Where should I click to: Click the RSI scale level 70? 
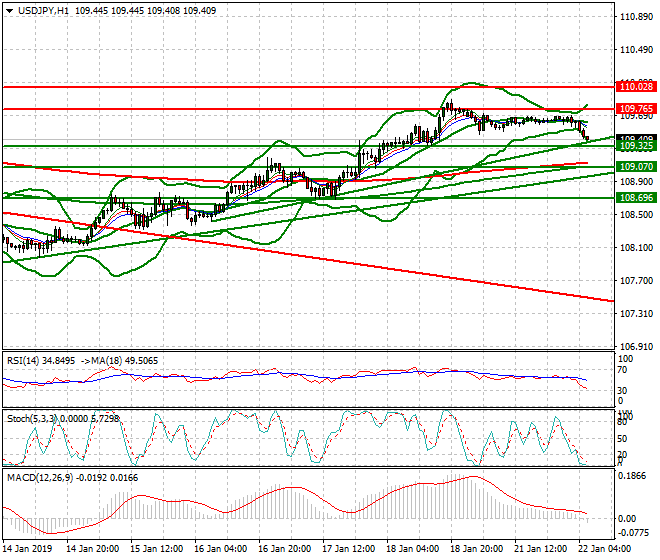(622, 370)
